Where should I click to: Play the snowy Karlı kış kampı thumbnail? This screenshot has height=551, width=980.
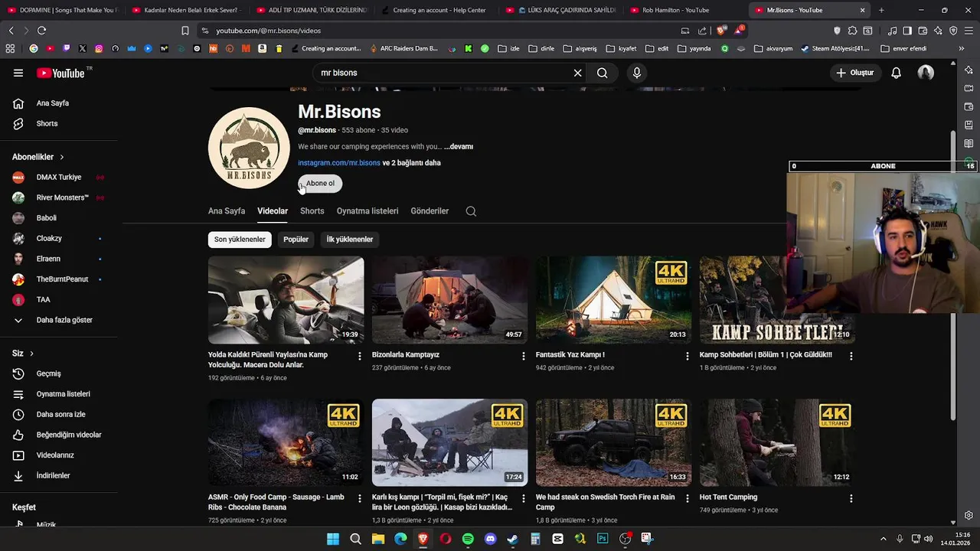pos(449,442)
